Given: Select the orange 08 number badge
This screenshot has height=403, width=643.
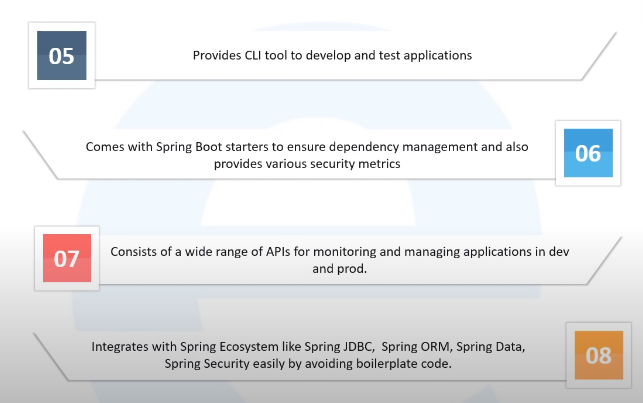Looking at the screenshot, I should (x=599, y=355).
